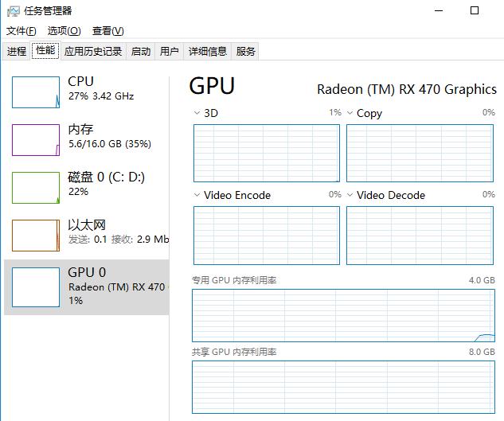Click the 共享 GPU 内存利用率 graph
Viewport: 504px width, 421px height.
343,387
